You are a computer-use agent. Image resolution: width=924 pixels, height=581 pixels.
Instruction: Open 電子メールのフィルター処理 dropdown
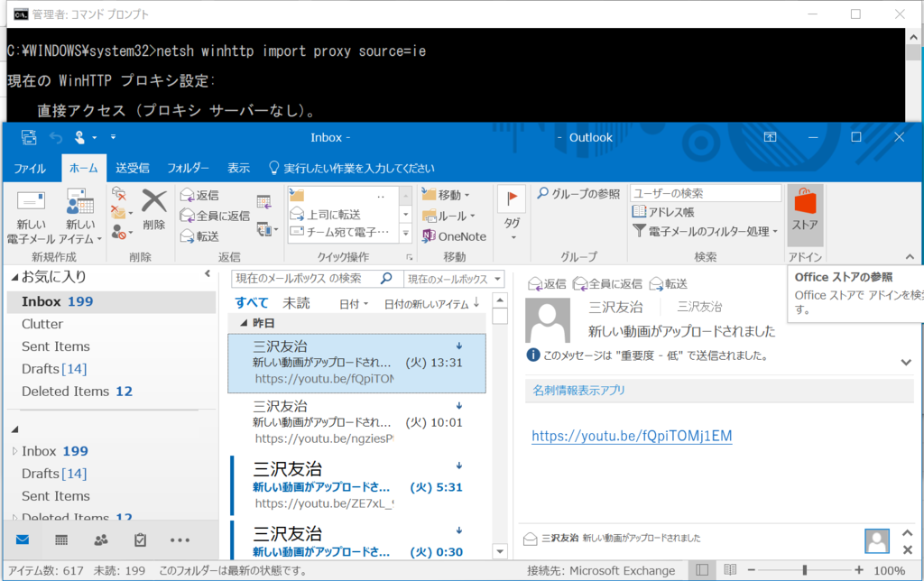706,231
